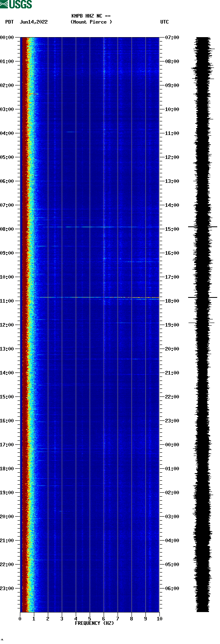Click the PDT timezone label
Viewport: 220px width, 644px height.
pyautogui.click(x=10, y=22)
